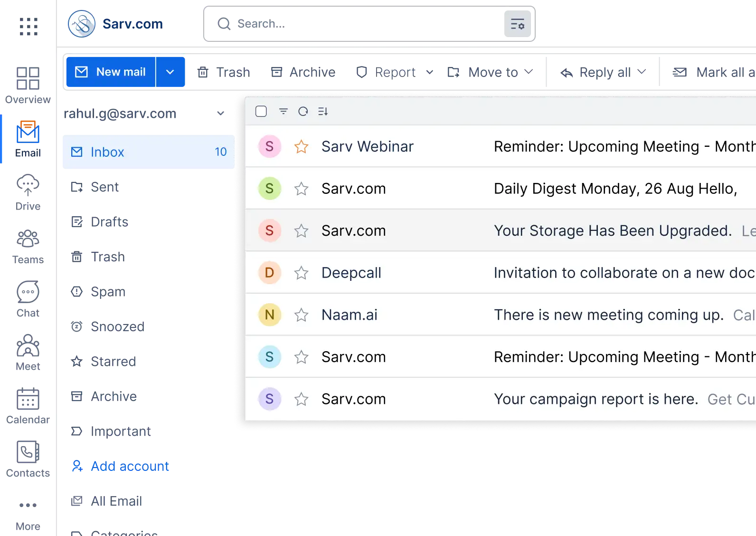Star the Your Storage Has Been Upgraded email
The height and width of the screenshot is (536, 756).
pos(301,230)
